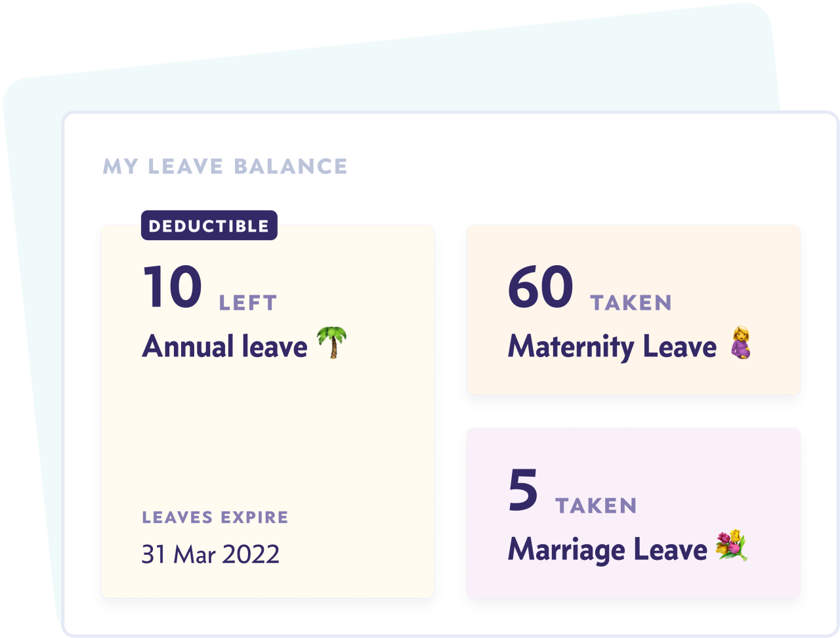Click the palm tree icon on Annual leave
Image resolution: width=840 pixels, height=638 pixels.
click(332, 344)
